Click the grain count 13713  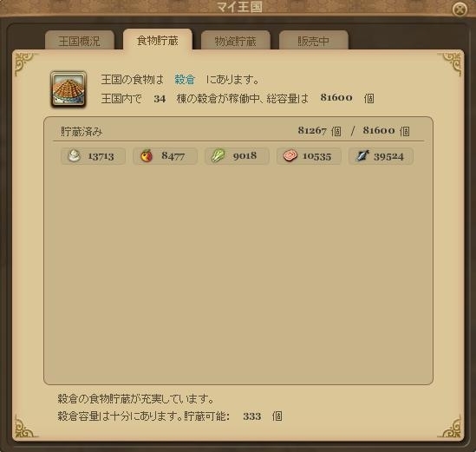tap(101, 156)
